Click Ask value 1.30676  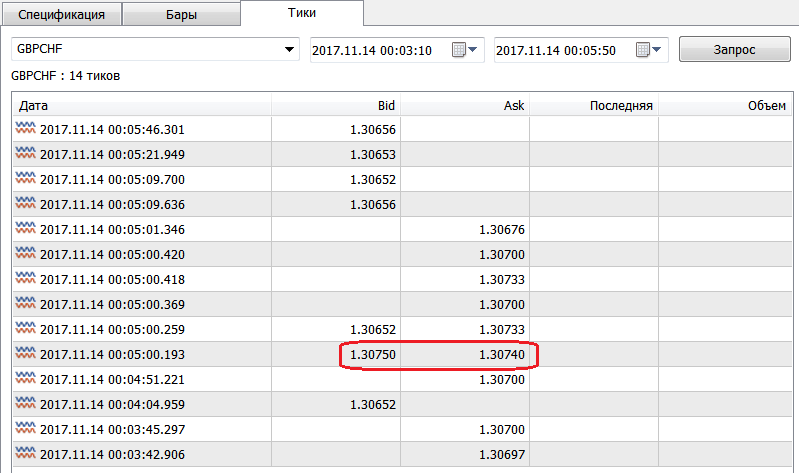(501, 229)
